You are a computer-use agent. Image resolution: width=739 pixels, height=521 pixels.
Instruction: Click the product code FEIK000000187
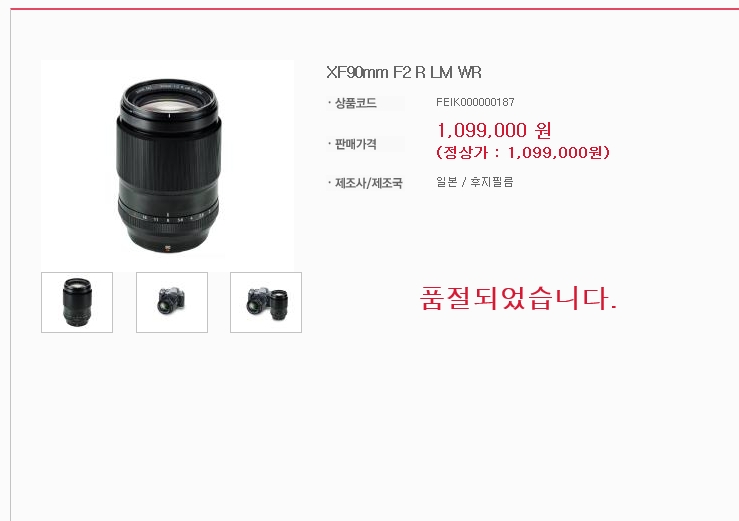(x=475, y=102)
